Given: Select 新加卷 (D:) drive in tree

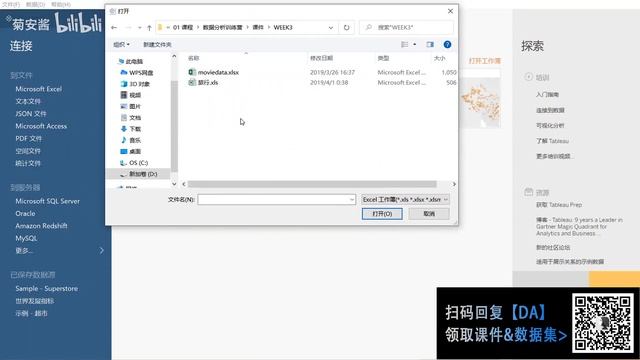Looking at the screenshot, I should [x=139, y=174].
